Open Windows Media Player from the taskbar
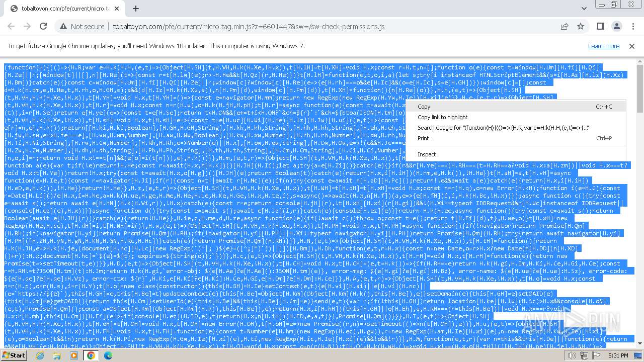 [x=74, y=355]
